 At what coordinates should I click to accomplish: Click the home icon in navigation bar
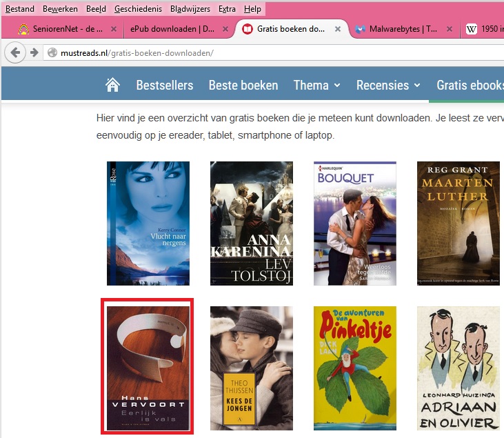pyautogui.click(x=112, y=85)
